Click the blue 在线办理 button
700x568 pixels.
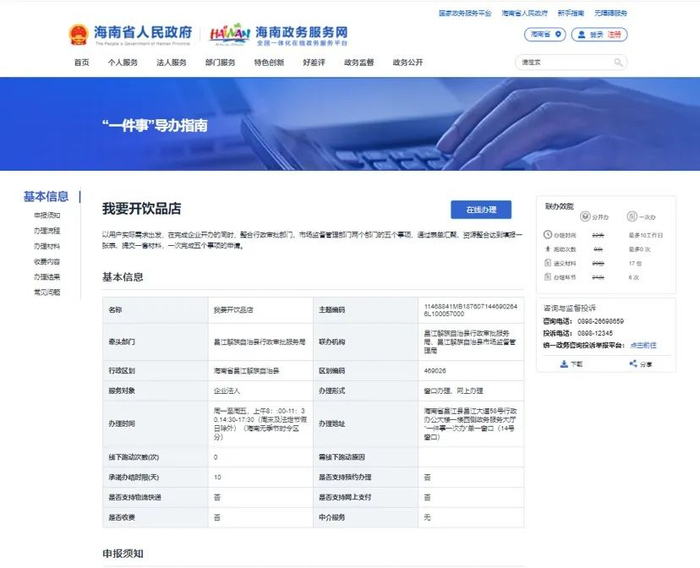tap(481, 209)
